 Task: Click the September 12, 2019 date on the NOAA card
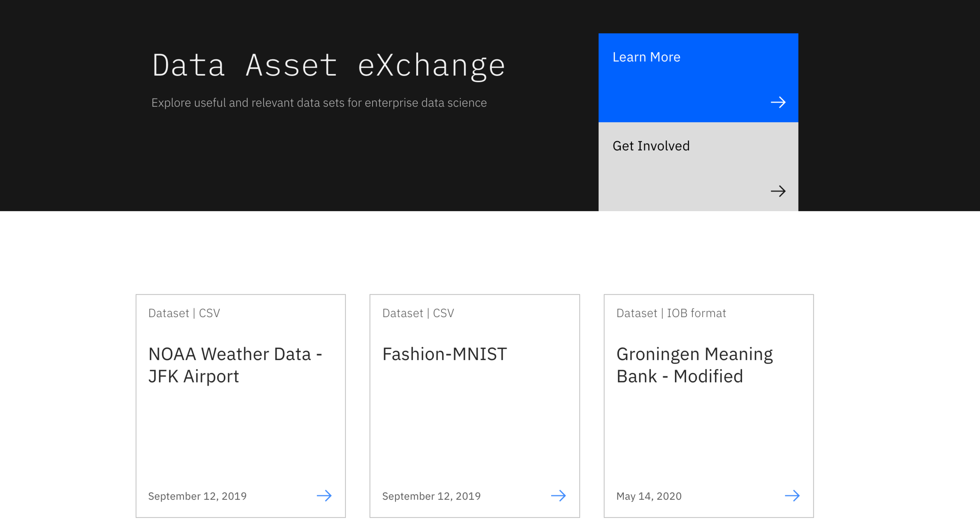[x=197, y=496]
